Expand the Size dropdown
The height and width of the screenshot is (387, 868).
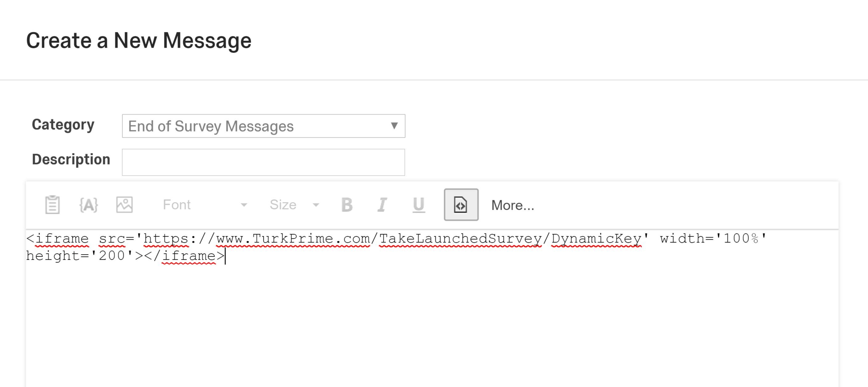click(294, 205)
